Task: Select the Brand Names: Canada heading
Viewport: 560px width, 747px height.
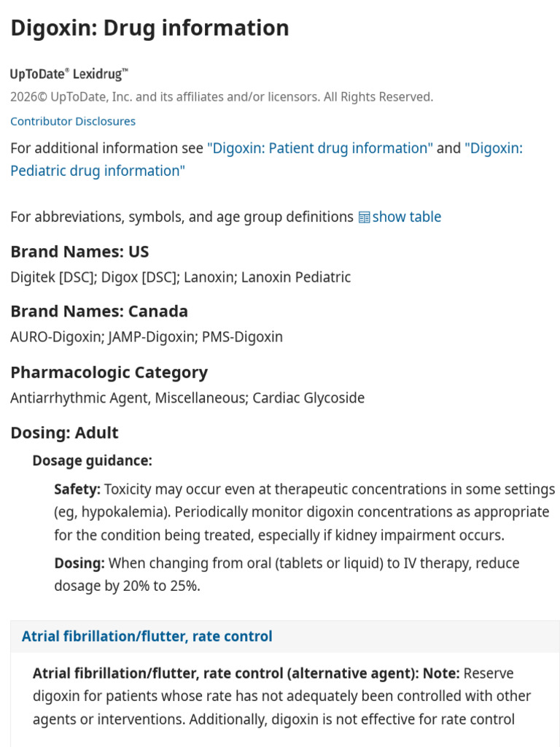Action: point(99,311)
